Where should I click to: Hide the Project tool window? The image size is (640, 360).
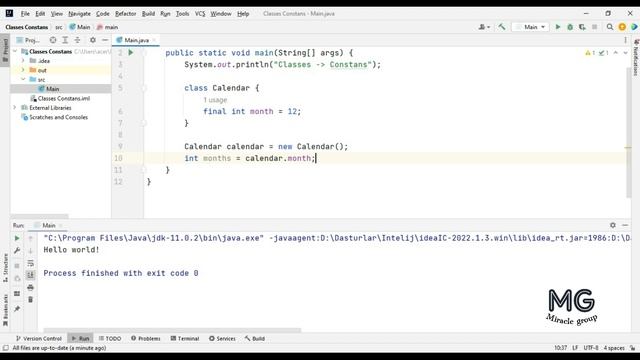(105, 40)
